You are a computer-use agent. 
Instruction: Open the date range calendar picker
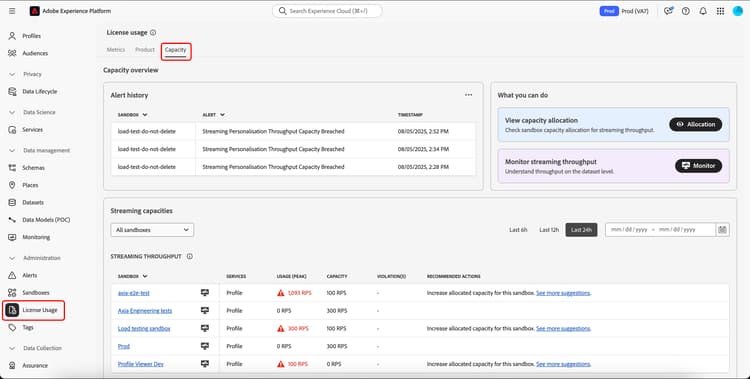(722, 230)
